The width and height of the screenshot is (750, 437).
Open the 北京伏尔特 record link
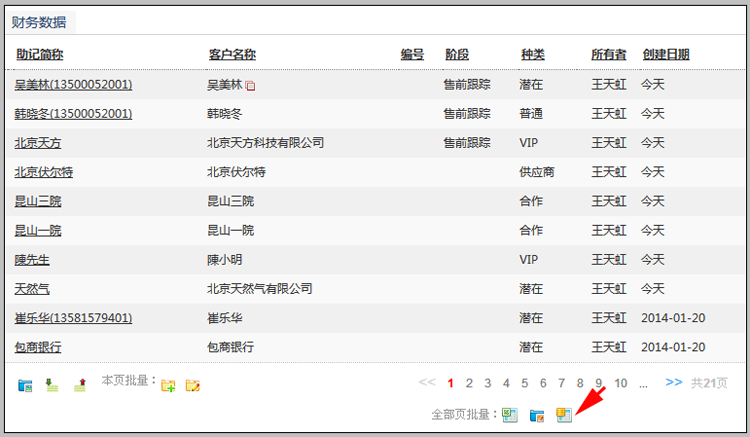click(44, 172)
